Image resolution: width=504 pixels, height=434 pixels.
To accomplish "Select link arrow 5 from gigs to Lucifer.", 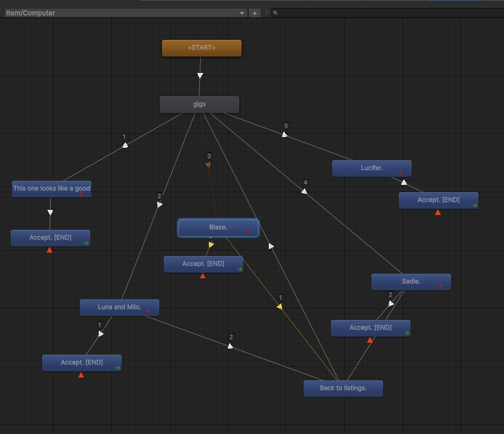I will click(x=284, y=135).
